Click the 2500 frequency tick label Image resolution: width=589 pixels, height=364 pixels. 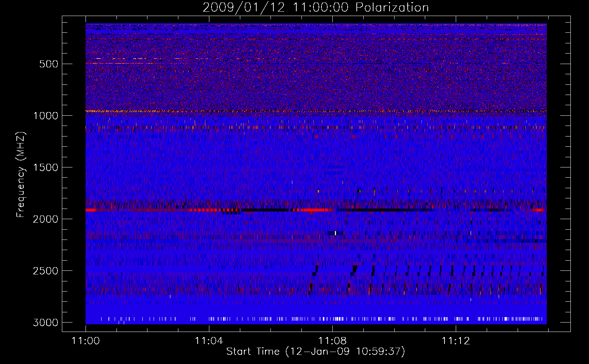(x=46, y=271)
